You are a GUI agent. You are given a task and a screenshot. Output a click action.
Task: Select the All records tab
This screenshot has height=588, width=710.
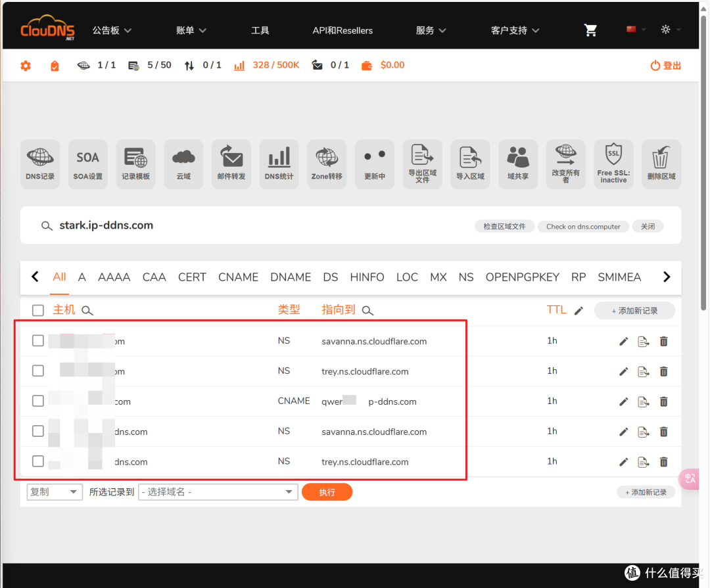[59, 277]
